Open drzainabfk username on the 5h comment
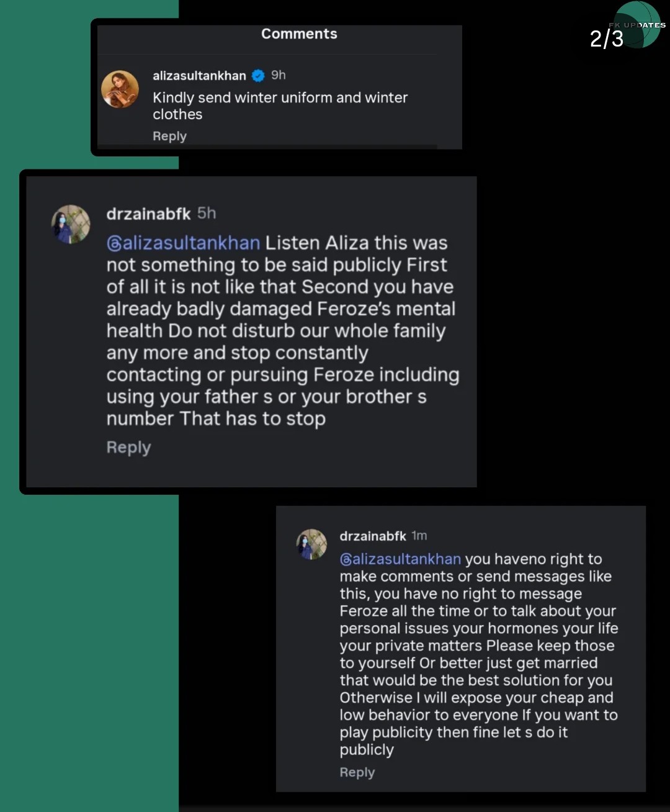Viewport: 670px width, 812px height. [148, 214]
